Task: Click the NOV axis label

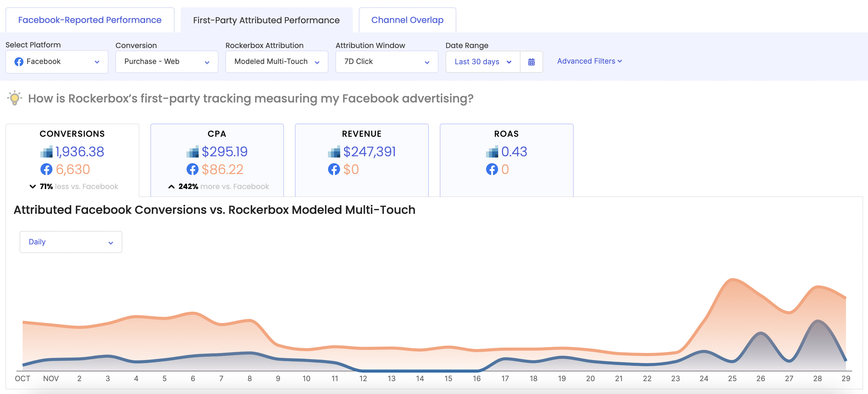Action: coord(51,378)
